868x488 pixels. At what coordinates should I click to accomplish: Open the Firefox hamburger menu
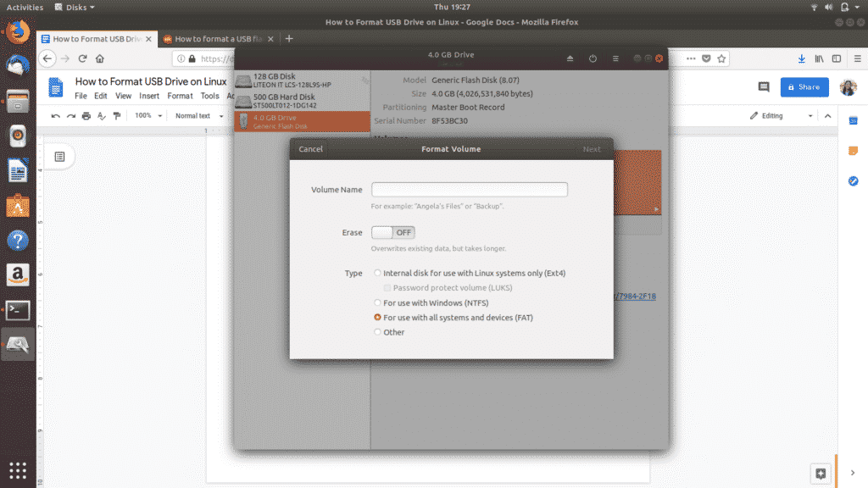pos(858,58)
